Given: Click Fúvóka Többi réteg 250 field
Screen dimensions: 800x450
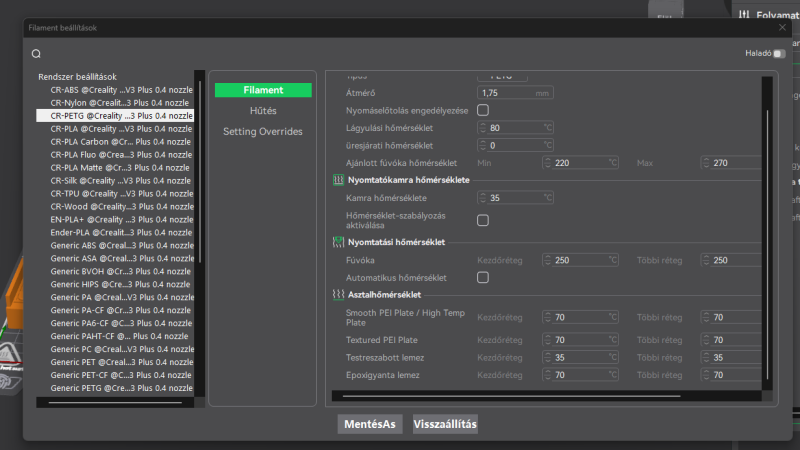Looking at the screenshot, I should [731, 260].
